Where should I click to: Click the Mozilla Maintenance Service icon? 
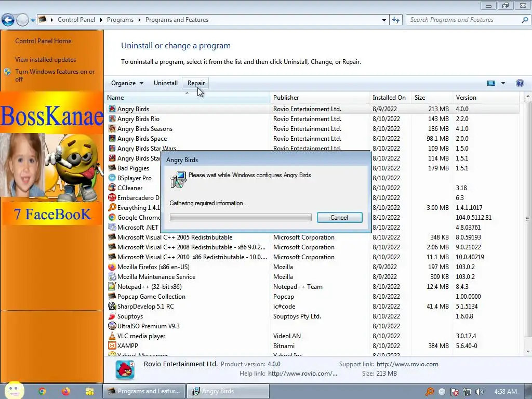(112, 276)
